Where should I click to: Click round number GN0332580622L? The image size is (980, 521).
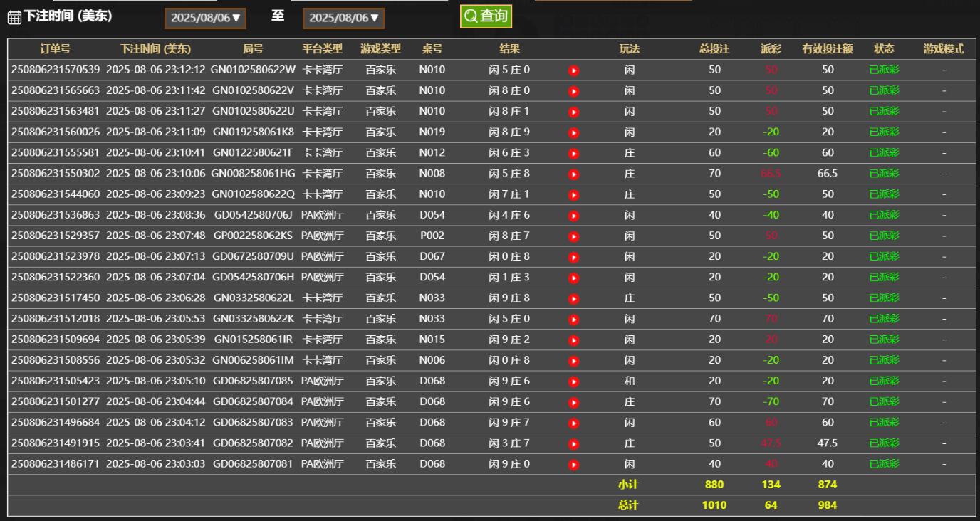click(x=253, y=298)
